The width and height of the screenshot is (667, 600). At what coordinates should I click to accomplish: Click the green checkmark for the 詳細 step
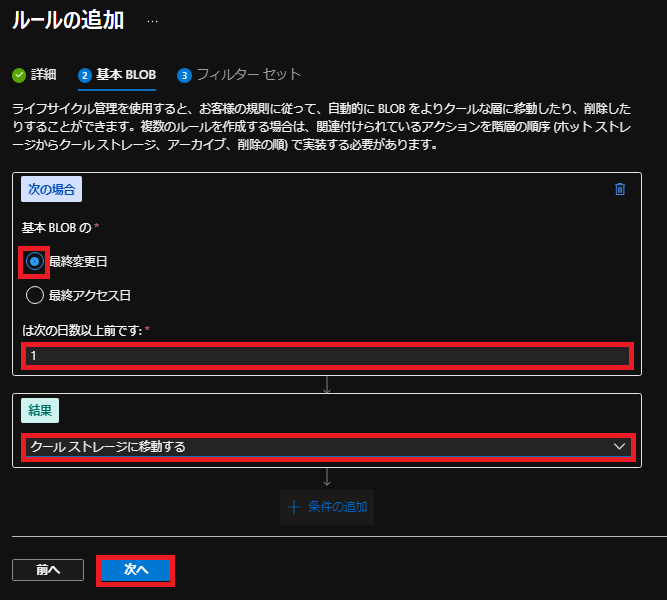point(19,75)
